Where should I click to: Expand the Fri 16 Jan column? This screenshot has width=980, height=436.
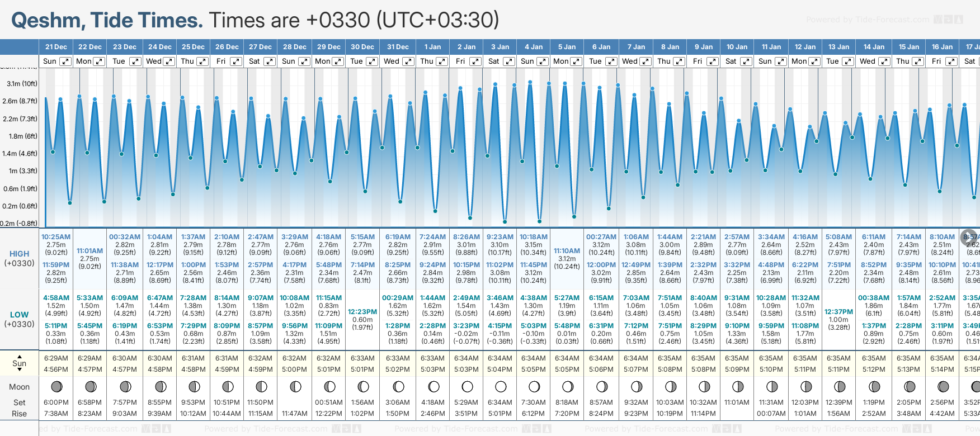951,61
